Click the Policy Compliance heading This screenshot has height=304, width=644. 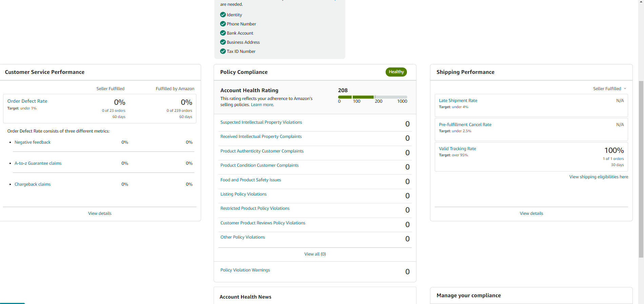pos(244,72)
